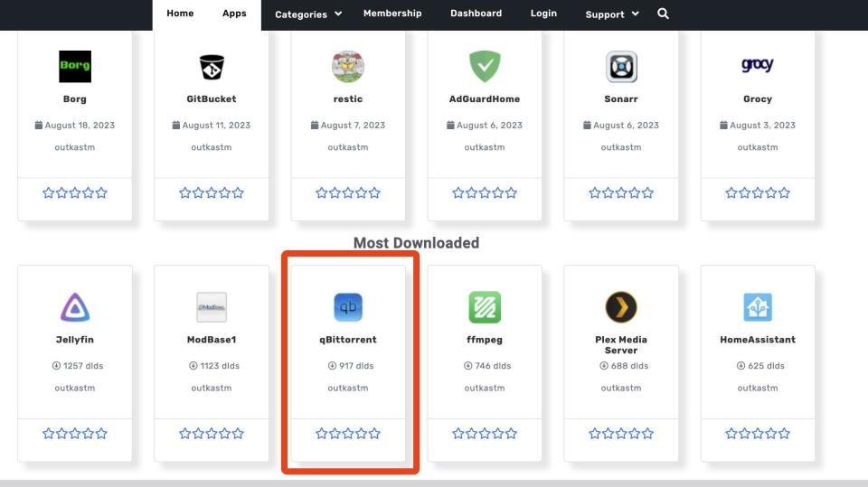Open the Borg title link
This screenshot has width=868, height=487.
(x=75, y=99)
